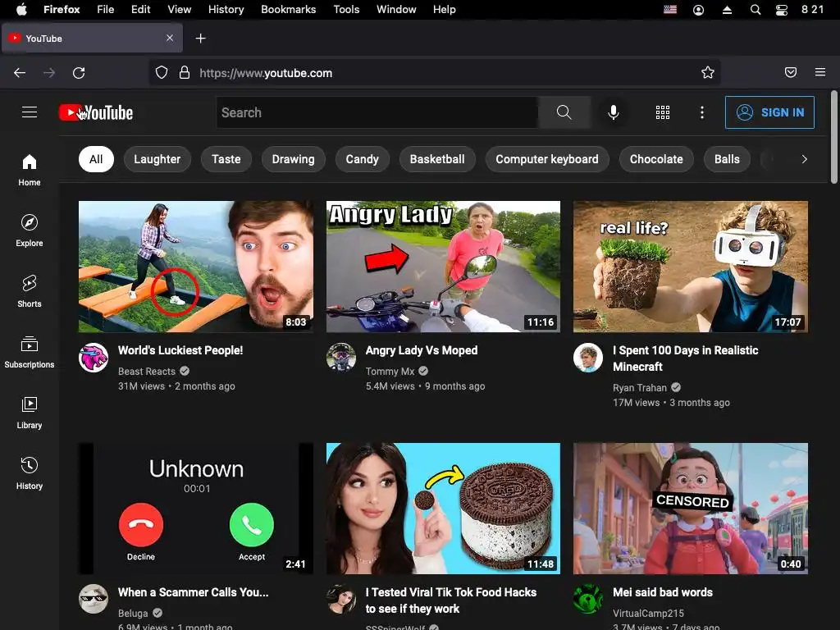Open YouTube settings three-dot menu

click(x=702, y=112)
